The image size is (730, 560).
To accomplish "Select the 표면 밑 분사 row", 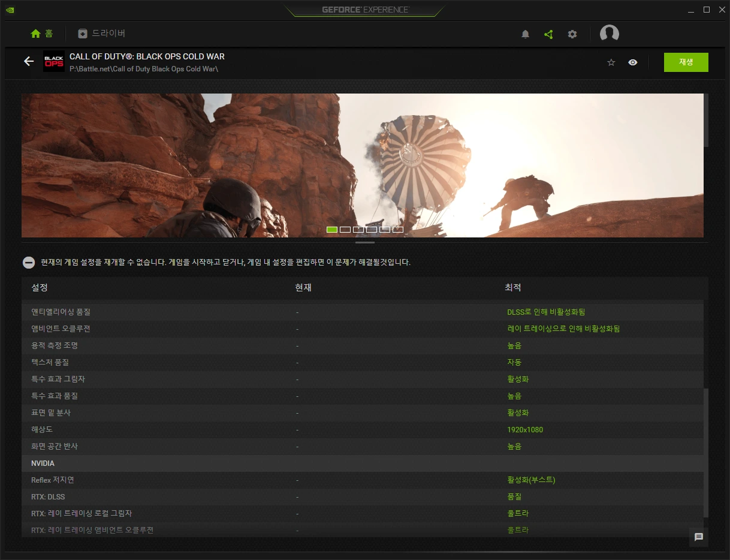I will point(363,413).
